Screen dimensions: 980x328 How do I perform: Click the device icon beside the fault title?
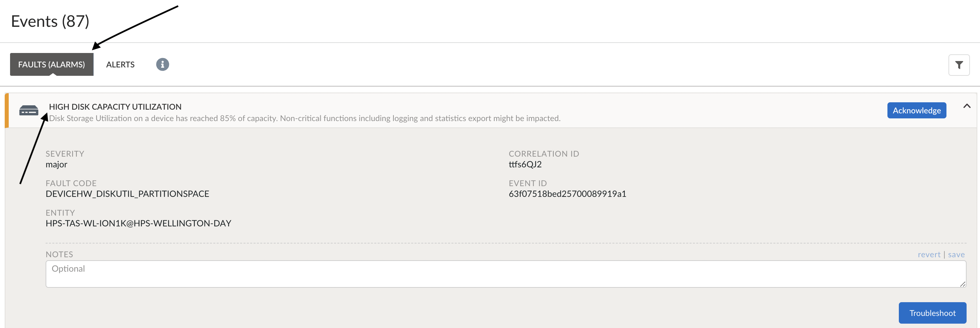tap(29, 110)
